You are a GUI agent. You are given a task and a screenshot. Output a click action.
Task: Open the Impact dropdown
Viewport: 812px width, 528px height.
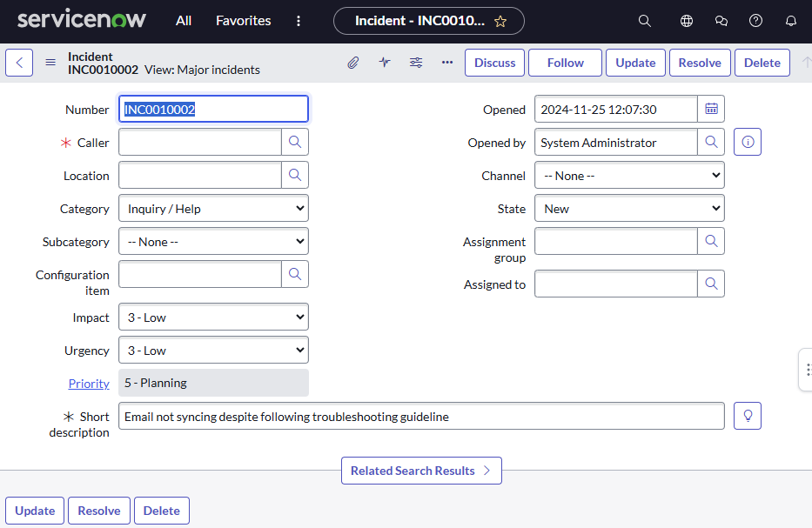pos(213,317)
